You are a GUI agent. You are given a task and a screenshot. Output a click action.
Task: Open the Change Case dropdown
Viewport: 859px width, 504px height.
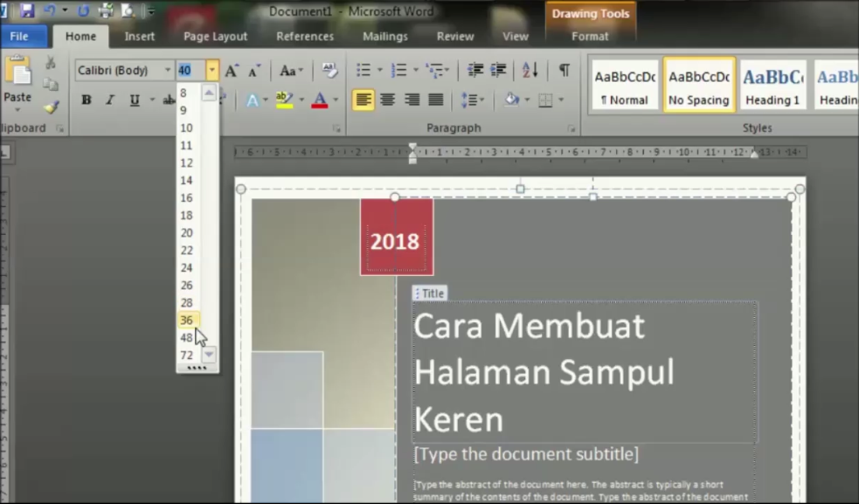288,70
